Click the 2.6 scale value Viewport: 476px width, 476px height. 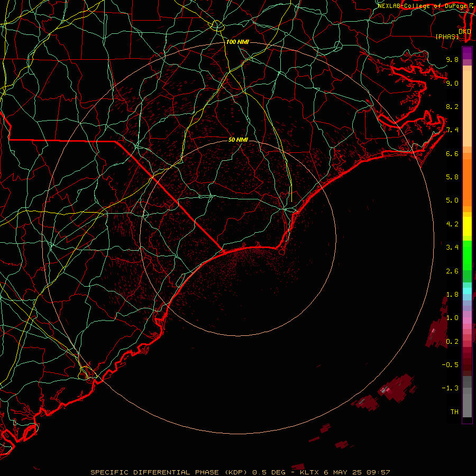[452, 271]
